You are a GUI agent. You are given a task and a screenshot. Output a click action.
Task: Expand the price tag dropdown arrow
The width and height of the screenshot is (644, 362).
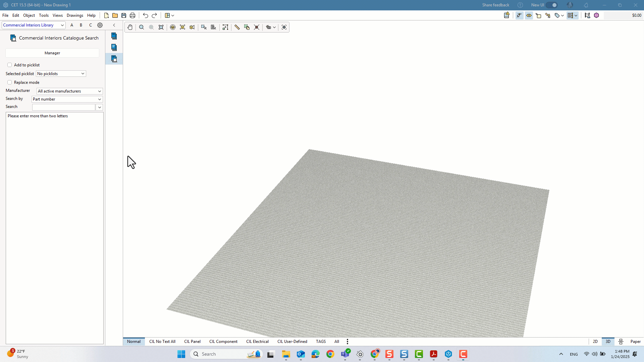[x=562, y=15]
